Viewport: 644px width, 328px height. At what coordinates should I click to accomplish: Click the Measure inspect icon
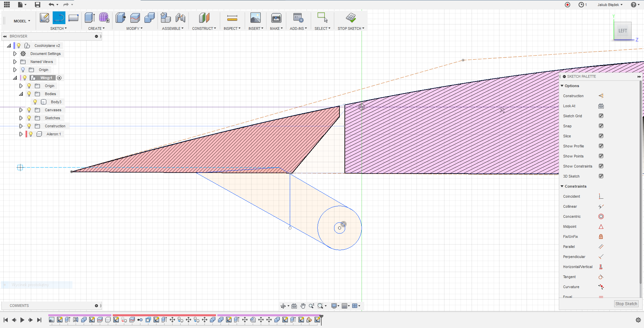232,18
